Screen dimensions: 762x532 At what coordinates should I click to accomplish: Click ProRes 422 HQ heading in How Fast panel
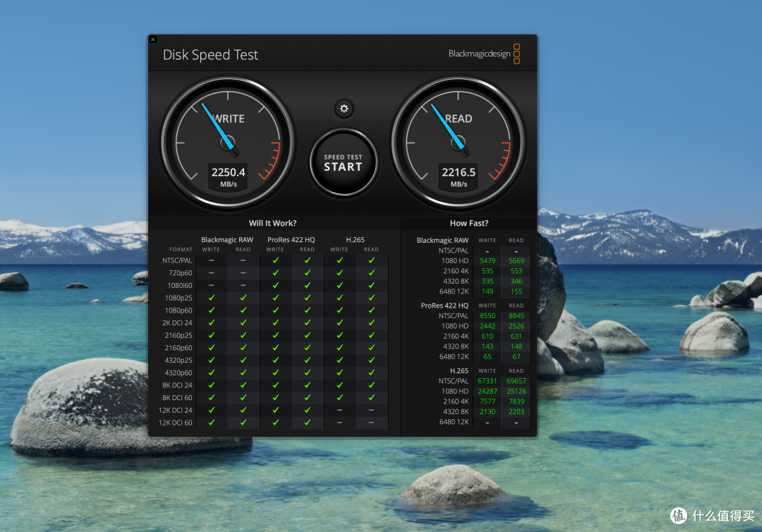(445, 306)
